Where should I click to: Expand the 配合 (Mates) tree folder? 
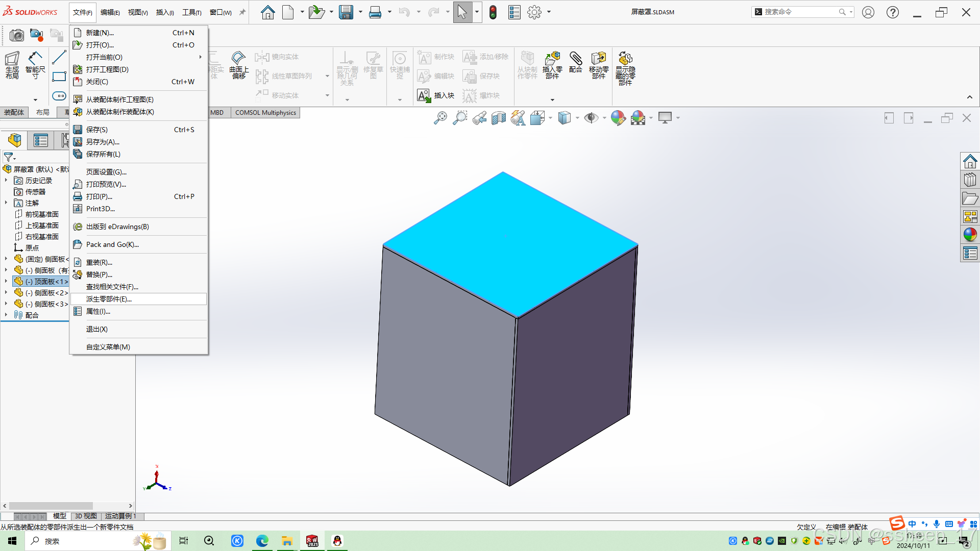pyautogui.click(x=6, y=315)
